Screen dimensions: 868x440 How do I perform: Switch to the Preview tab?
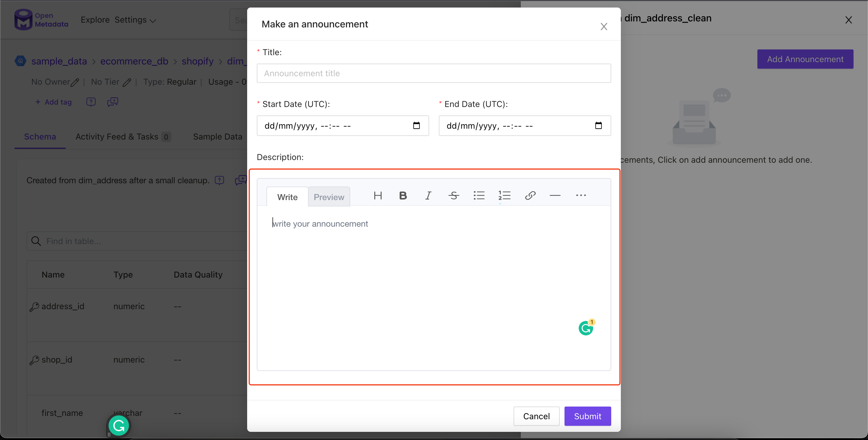coord(329,197)
